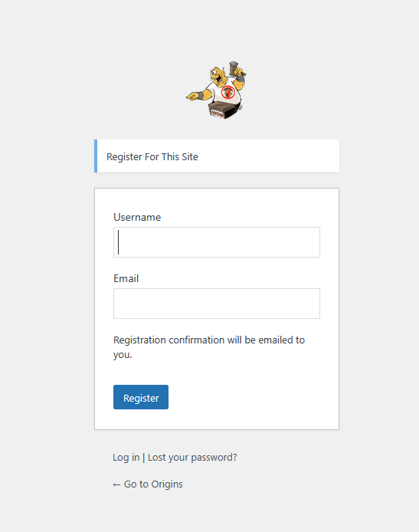
Task: Click the registration confirmation message text
Action: click(x=209, y=347)
